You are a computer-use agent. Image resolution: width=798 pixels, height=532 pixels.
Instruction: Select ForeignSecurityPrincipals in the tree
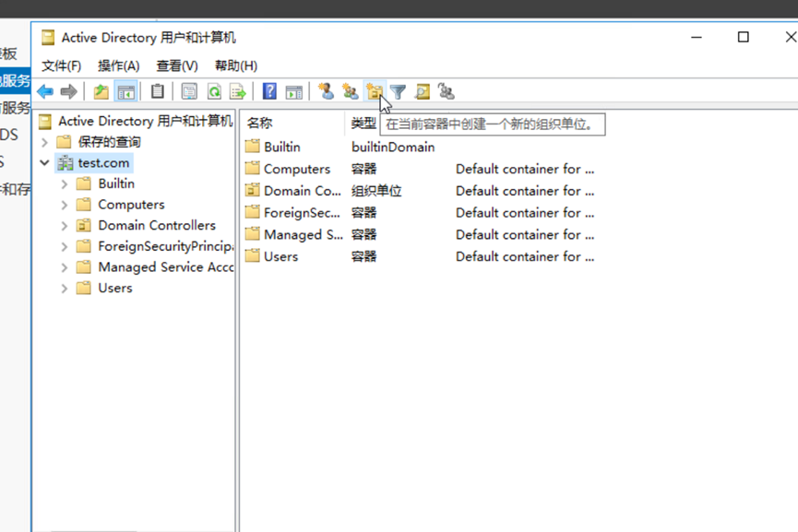pos(165,246)
